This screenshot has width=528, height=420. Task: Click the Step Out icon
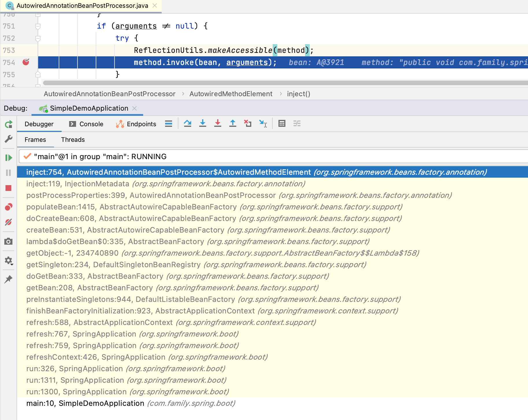click(233, 124)
